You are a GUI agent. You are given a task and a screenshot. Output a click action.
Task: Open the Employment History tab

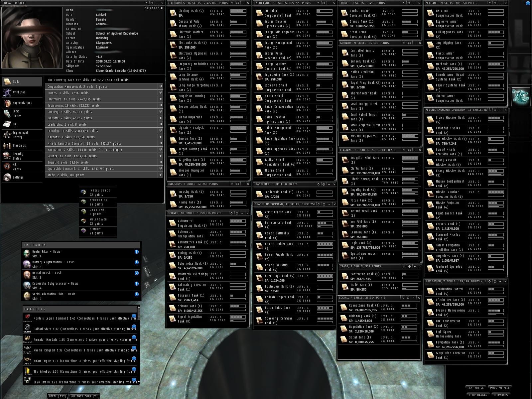point(22,135)
